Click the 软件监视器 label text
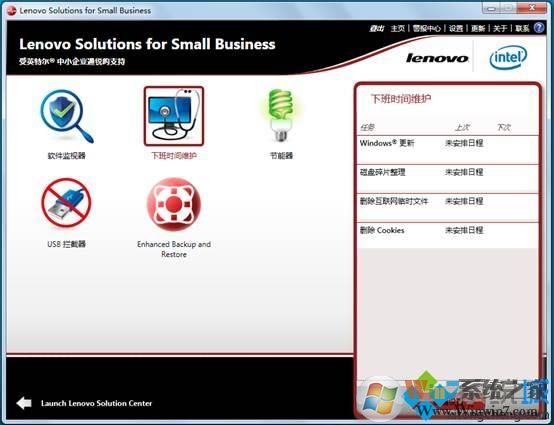This screenshot has height=425, width=554. (66, 156)
